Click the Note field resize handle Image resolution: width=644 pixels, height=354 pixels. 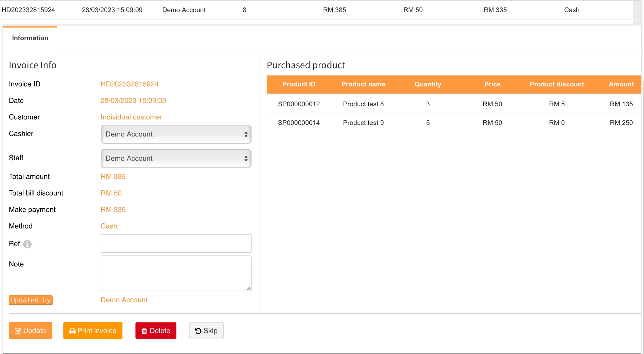pyautogui.click(x=248, y=288)
